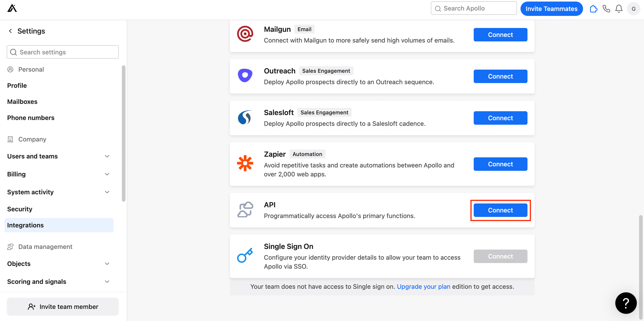The image size is (644, 321).
Task: Click the Apollo logo icon
Action: 12,8
